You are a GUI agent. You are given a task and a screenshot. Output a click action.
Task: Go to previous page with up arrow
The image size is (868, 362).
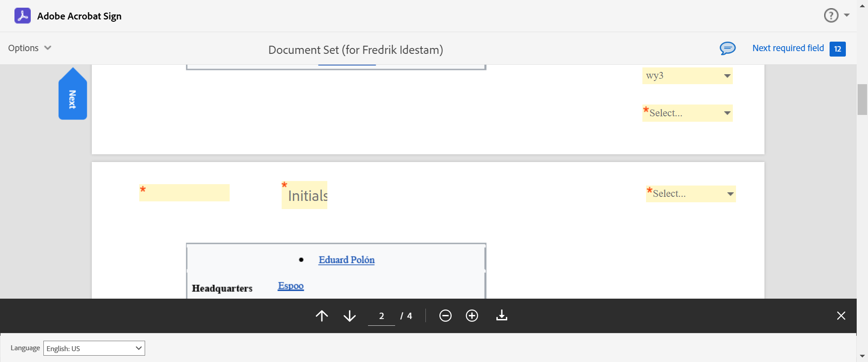pos(322,316)
